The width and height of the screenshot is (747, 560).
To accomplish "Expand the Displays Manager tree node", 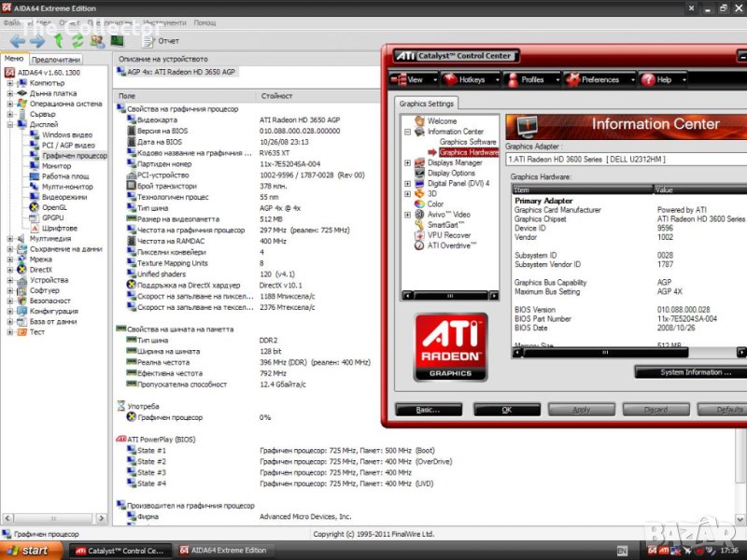I will coord(408,162).
